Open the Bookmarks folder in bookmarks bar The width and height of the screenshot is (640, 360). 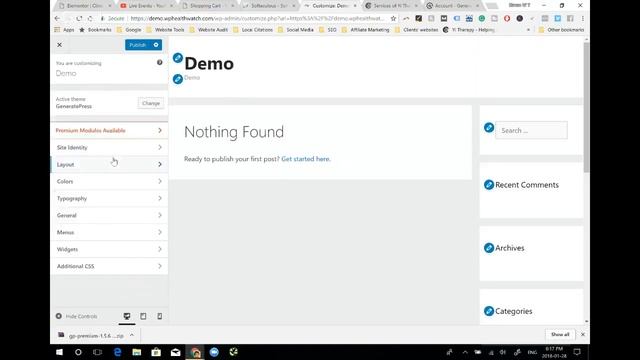[96, 30]
